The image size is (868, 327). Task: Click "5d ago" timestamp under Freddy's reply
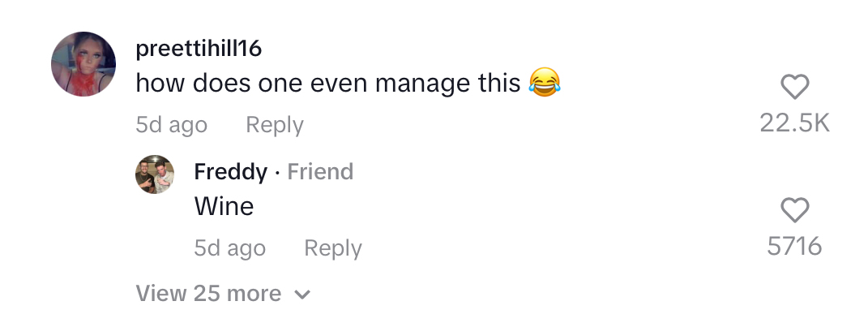pyautogui.click(x=229, y=248)
